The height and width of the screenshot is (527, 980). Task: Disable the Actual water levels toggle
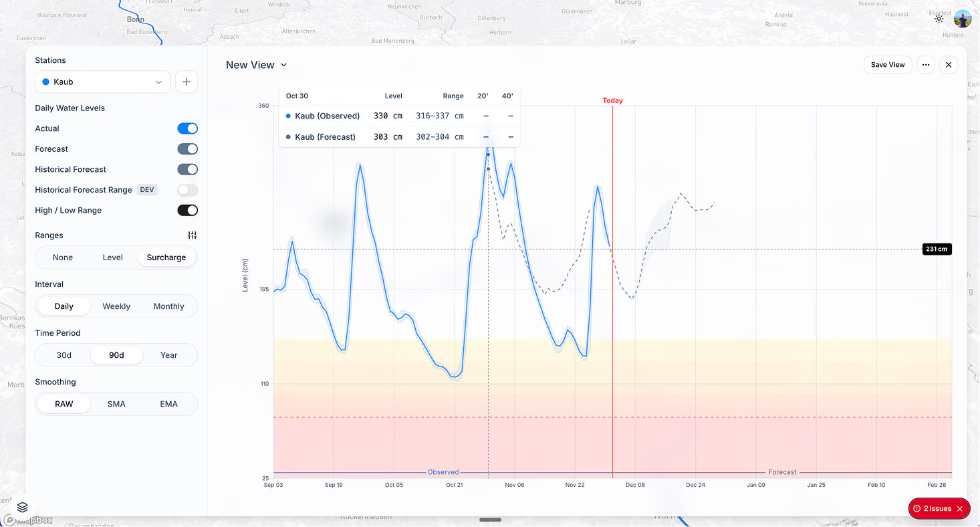(187, 128)
